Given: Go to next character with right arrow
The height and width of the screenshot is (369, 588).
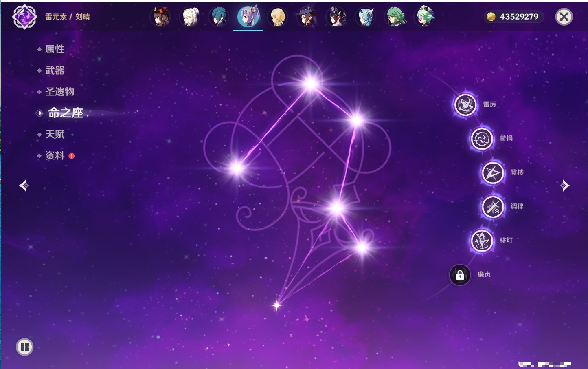Looking at the screenshot, I should (565, 186).
